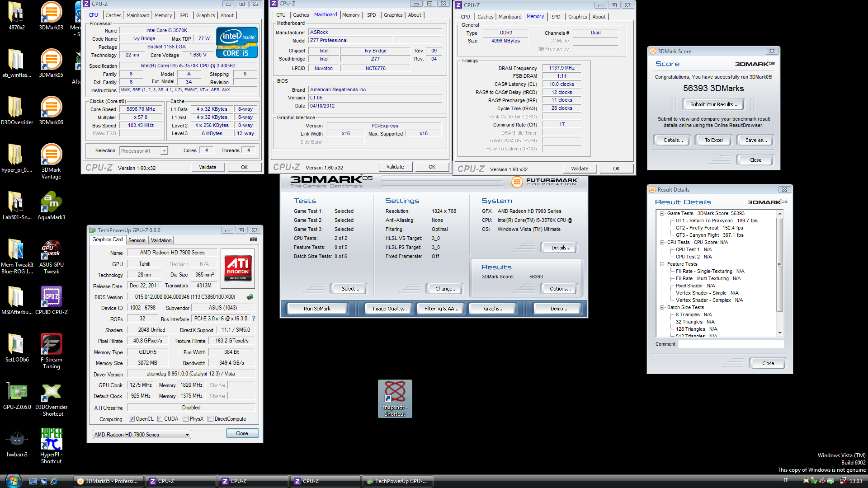Open the Mem TweakIt Blue-ROG folder icon
Screen dimensions: 868x488
click(17, 256)
